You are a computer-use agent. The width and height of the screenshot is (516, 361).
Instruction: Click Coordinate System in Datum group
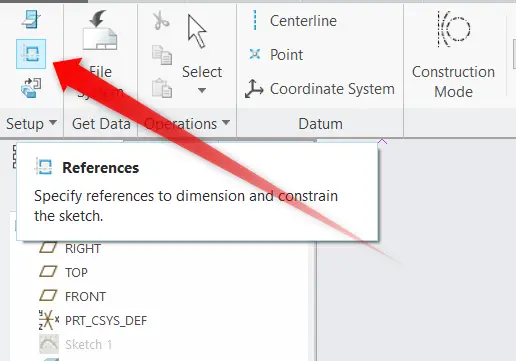point(320,89)
